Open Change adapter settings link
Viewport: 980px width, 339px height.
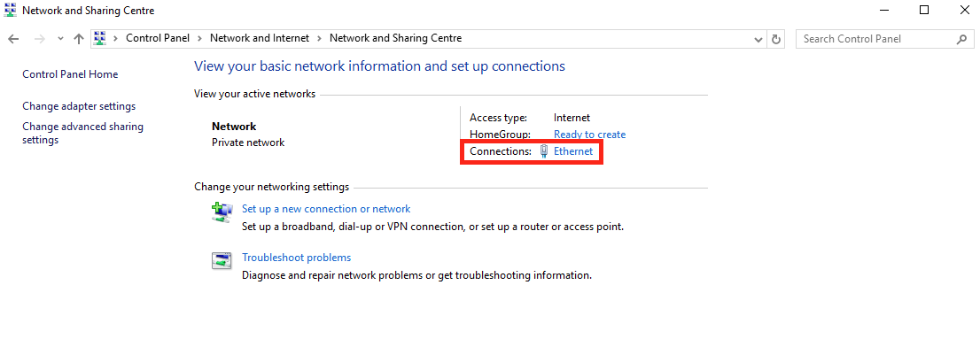[x=79, y=106]
